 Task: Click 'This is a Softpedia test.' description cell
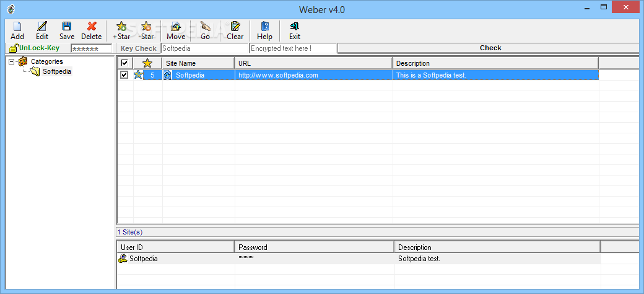tap(496, 75)
